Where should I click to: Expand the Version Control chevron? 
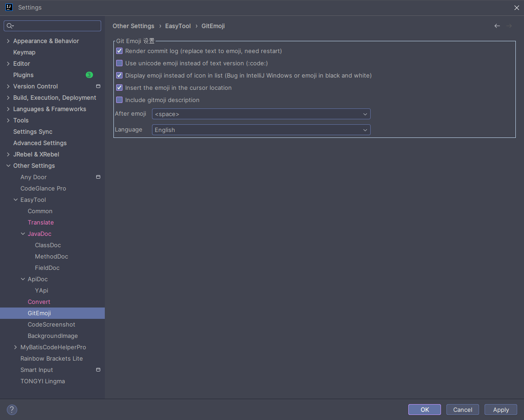8,86
